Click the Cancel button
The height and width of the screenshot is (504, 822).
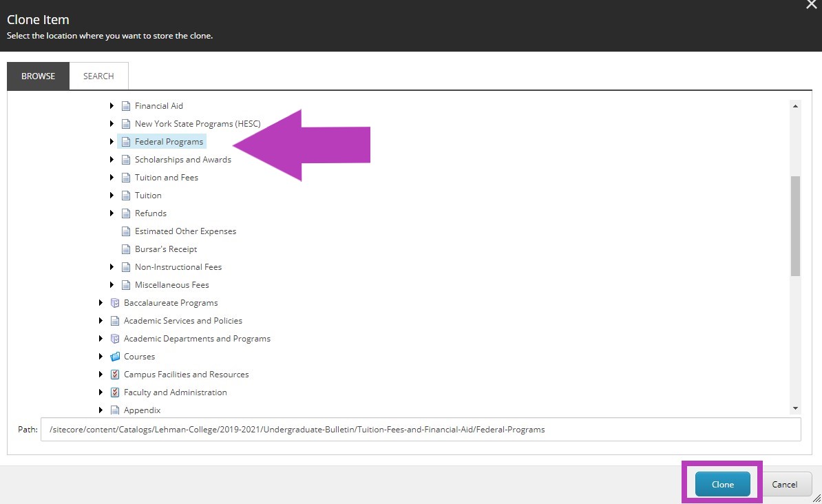784,484
